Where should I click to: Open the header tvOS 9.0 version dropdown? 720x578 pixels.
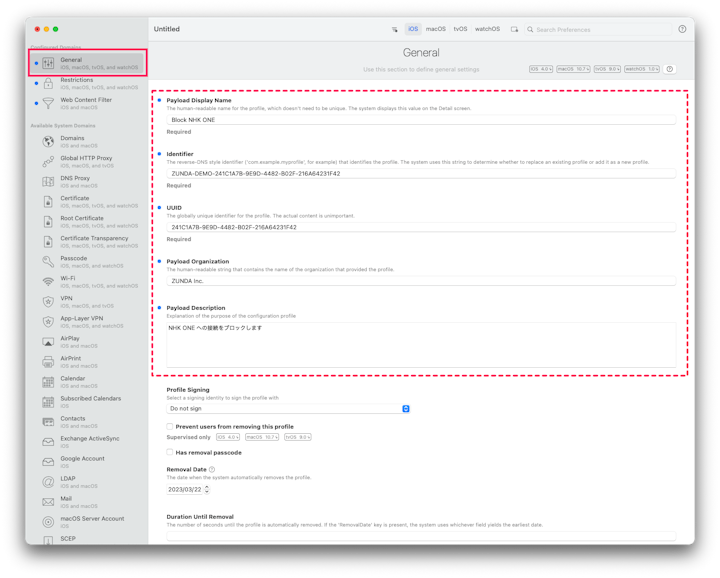tap(607, 69)
